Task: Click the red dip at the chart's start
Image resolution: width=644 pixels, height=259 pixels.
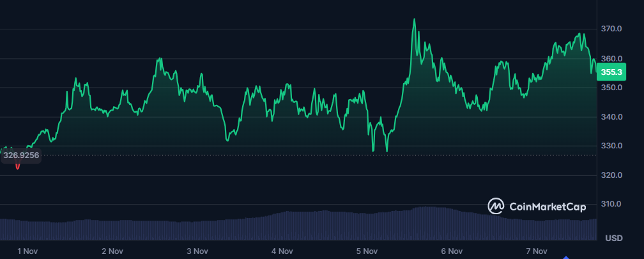Action: click(17, 166)
